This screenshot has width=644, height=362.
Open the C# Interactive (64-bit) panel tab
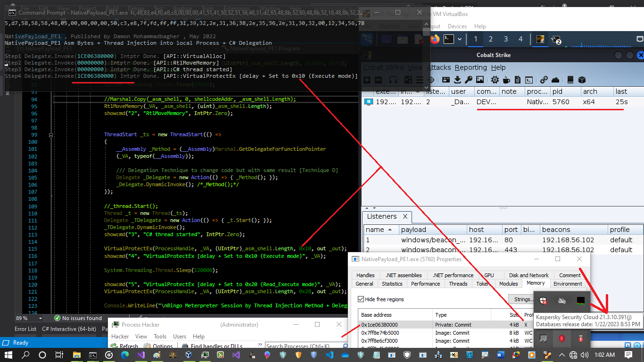(x=69, y=329)
